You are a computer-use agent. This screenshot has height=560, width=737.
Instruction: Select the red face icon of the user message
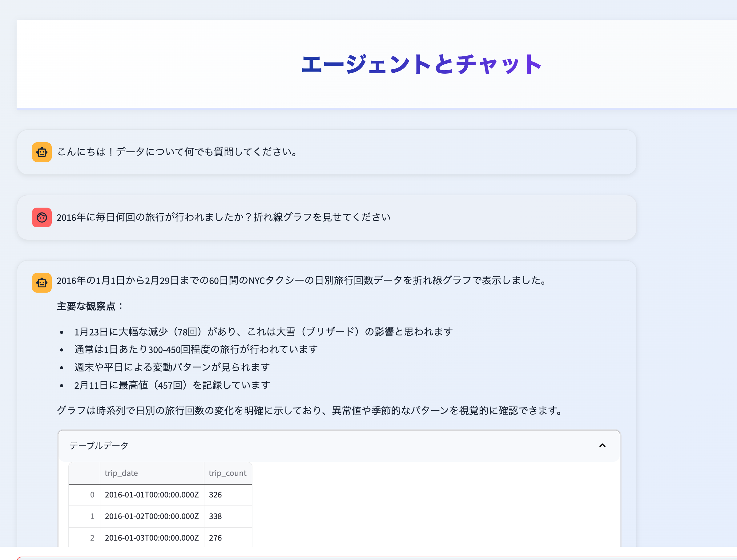click(x=41, y=217)
